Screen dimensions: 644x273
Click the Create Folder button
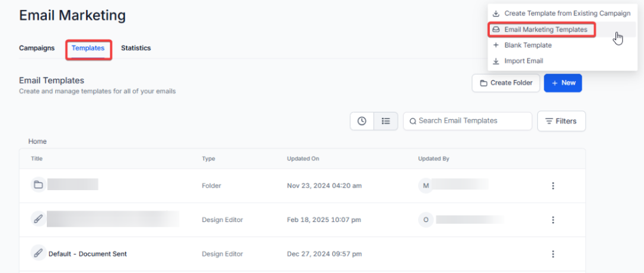(x=506, y=83)
